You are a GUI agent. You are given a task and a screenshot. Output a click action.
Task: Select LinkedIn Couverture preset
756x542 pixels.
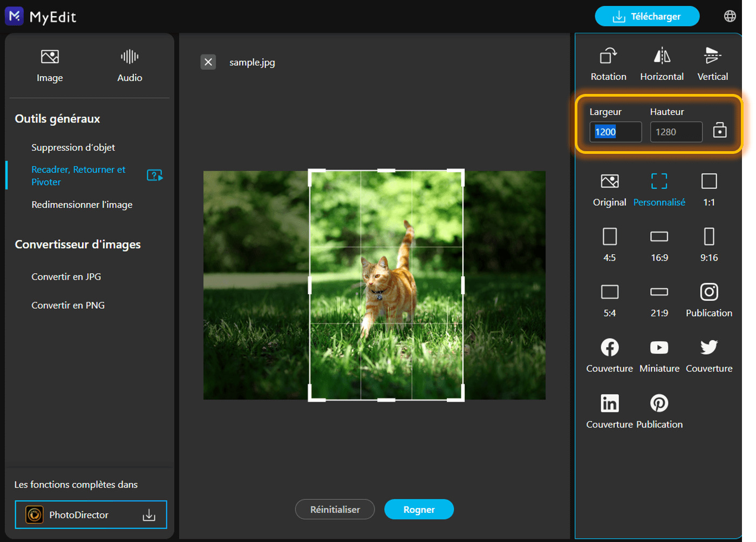(x=610, y=412)
